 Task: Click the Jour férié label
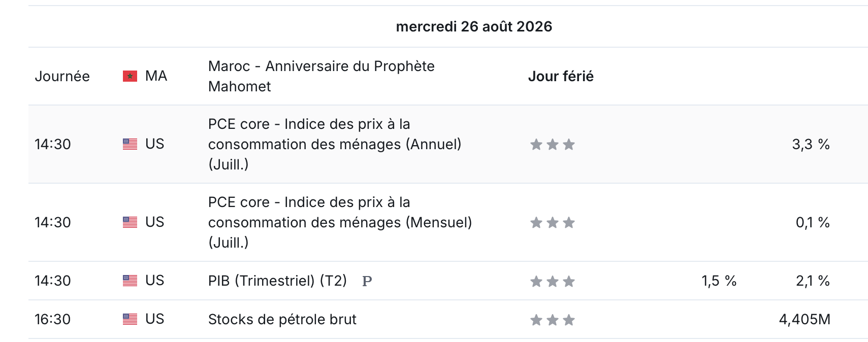561,76
